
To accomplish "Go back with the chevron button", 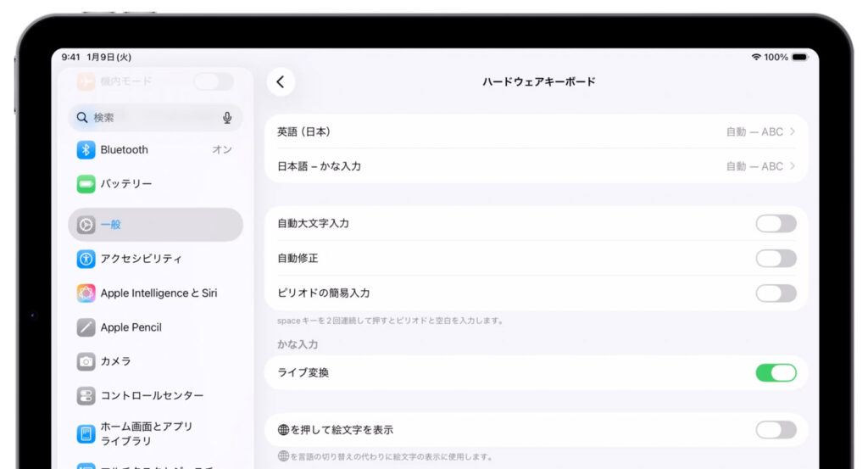I will [281, 82].
